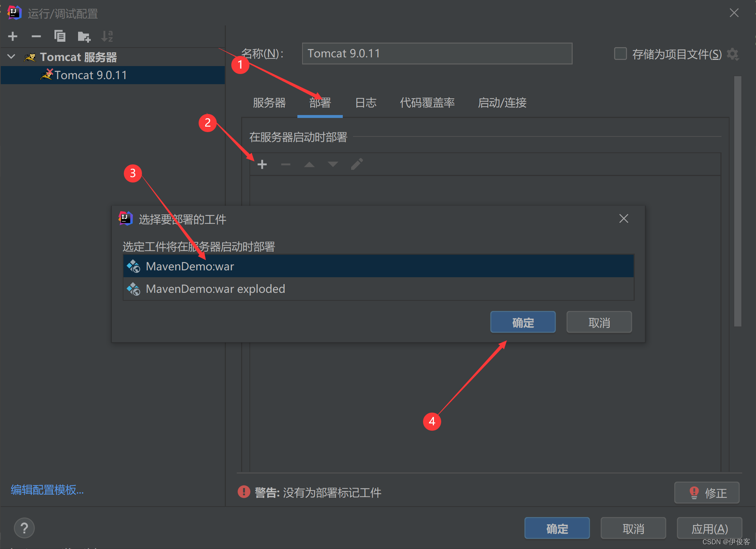Close the 选择要部署的工件 dialog

tap(624, 218)
